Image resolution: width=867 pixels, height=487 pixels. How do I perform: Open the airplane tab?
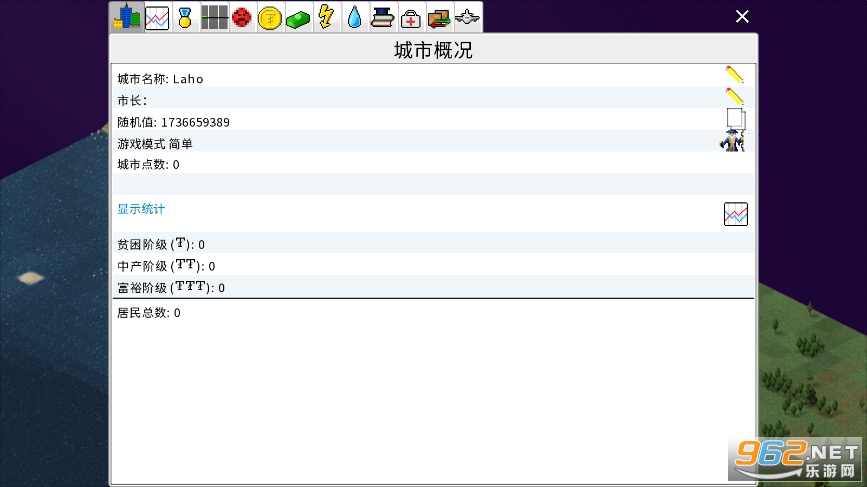(x=468, y=18)
